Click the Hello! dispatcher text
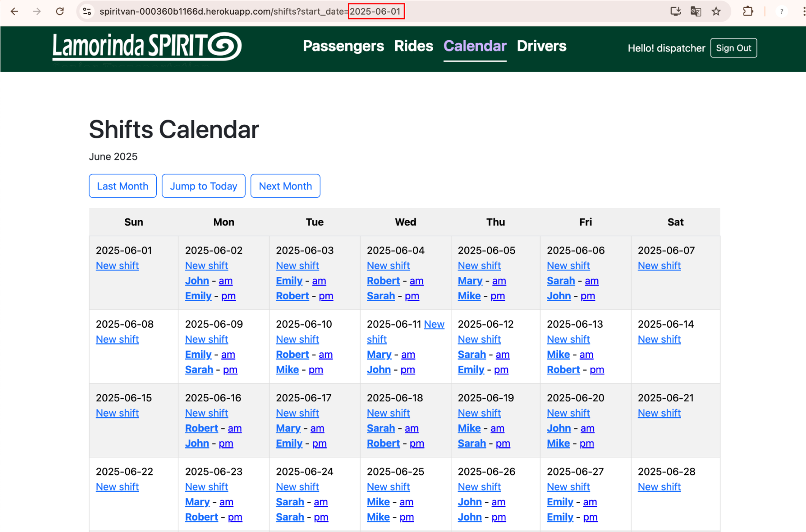806x532 pixels. click(666, 48)
